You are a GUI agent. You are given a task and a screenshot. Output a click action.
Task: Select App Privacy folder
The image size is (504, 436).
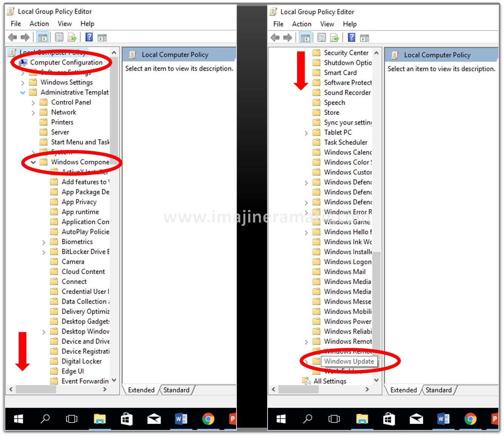(x=79, y=202)
